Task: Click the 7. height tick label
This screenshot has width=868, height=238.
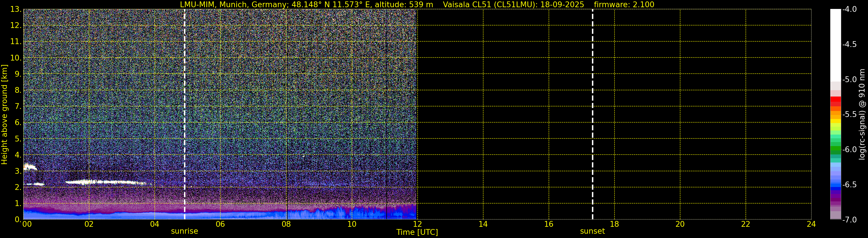Action: tap(18, 107)
